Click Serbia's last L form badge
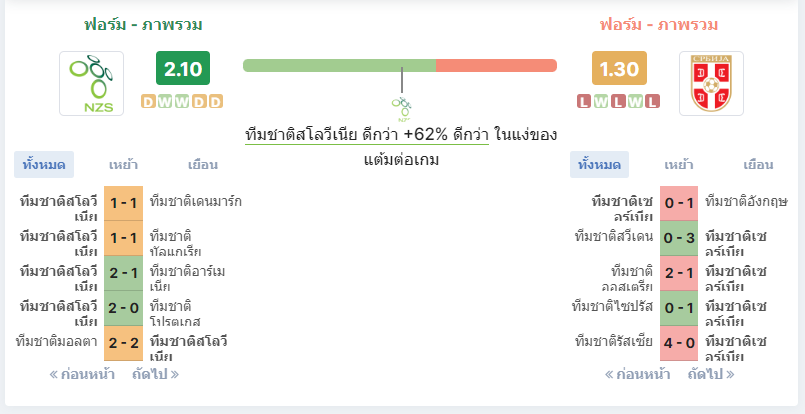This screenshot has width=805, height=414. tap(652, 102)
